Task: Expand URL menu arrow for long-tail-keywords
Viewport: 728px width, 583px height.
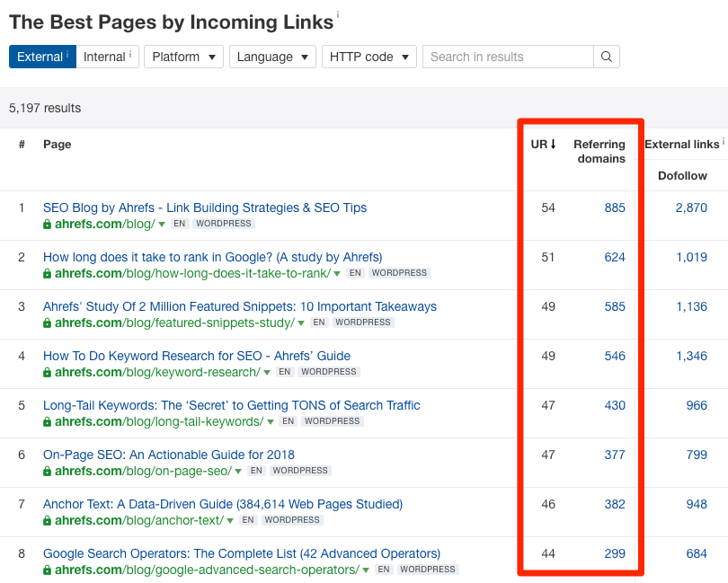Action: [x=271, y=422]
